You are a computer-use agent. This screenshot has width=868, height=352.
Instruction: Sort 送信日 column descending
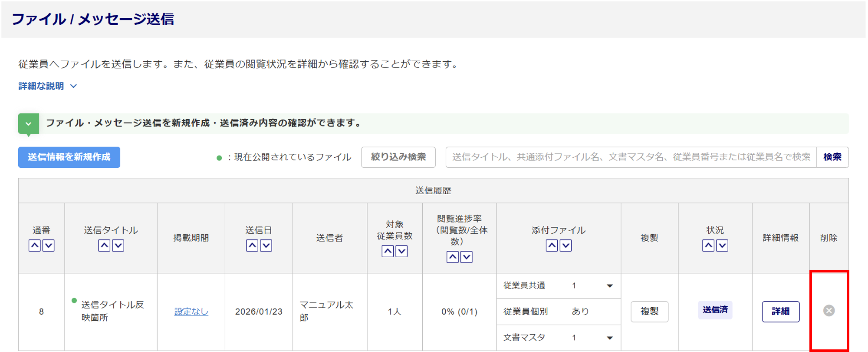(x=266, y=246)
